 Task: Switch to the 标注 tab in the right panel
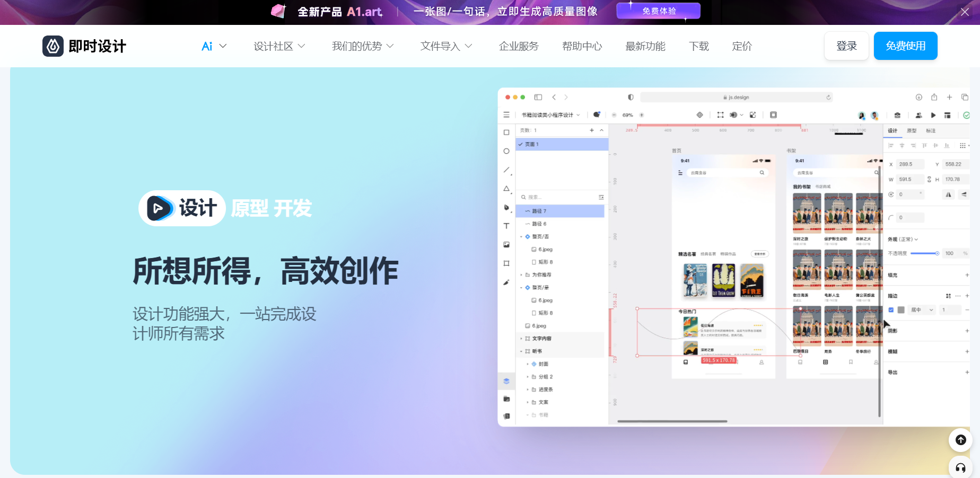pos(931,131)
